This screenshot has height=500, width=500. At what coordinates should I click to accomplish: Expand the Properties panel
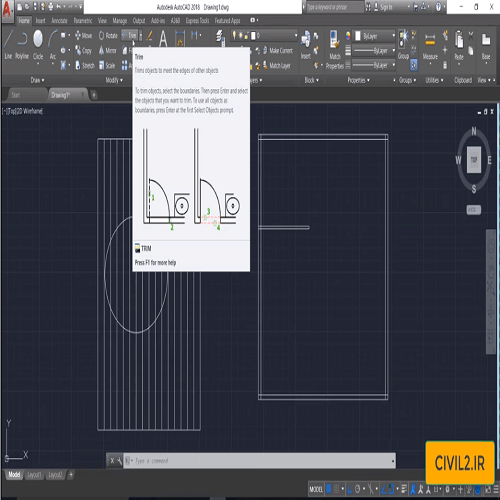coord(358,80)
